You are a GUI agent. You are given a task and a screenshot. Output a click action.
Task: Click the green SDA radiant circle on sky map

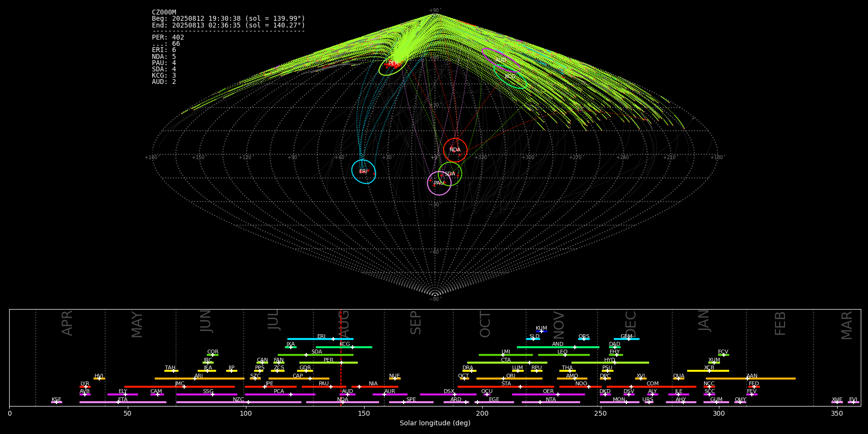(x=450, y=174)
